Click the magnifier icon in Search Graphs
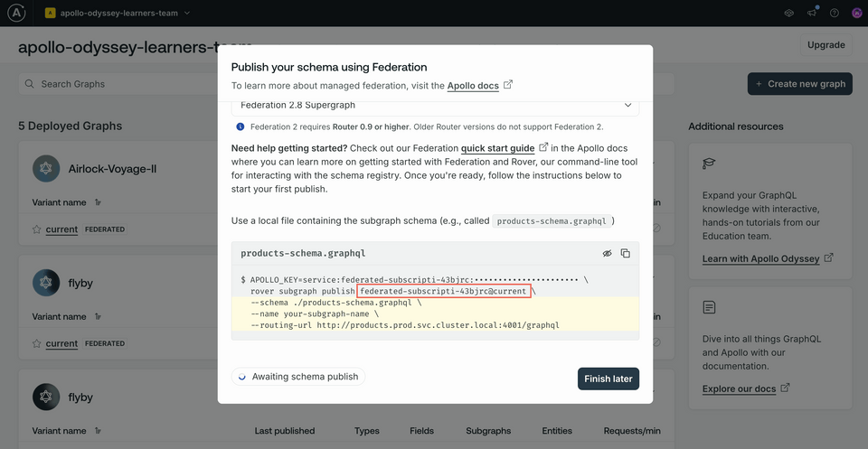 [x=29, y=84]
